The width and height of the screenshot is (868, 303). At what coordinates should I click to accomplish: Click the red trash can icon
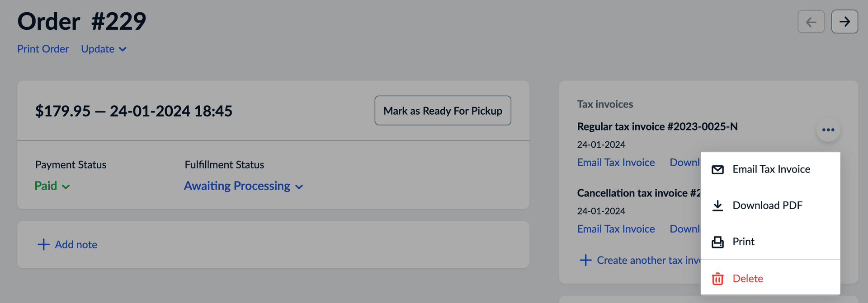[x=717, y=279]
